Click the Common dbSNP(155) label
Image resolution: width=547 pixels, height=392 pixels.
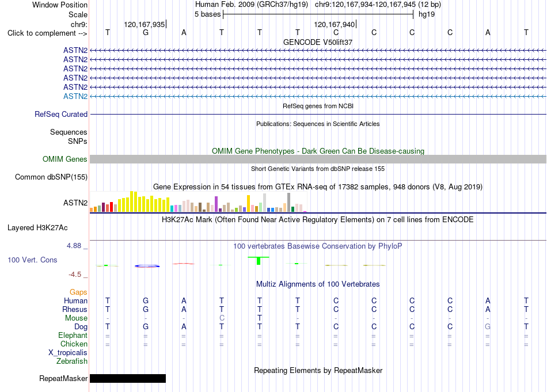point(51,177)
